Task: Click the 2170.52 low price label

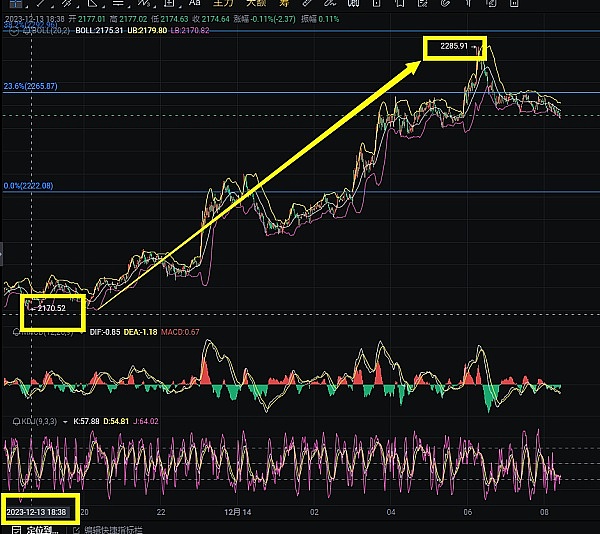Action: click(x=49, y=308)
